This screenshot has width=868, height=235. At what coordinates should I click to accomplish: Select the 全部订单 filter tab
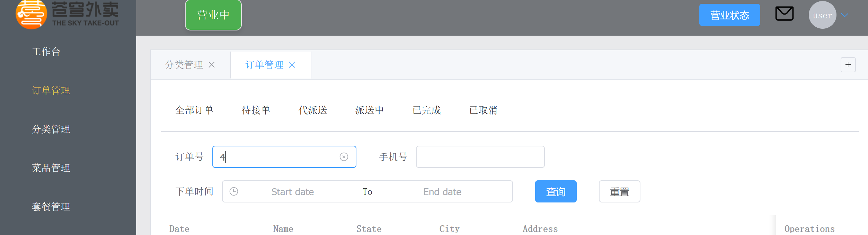[194, 110]
